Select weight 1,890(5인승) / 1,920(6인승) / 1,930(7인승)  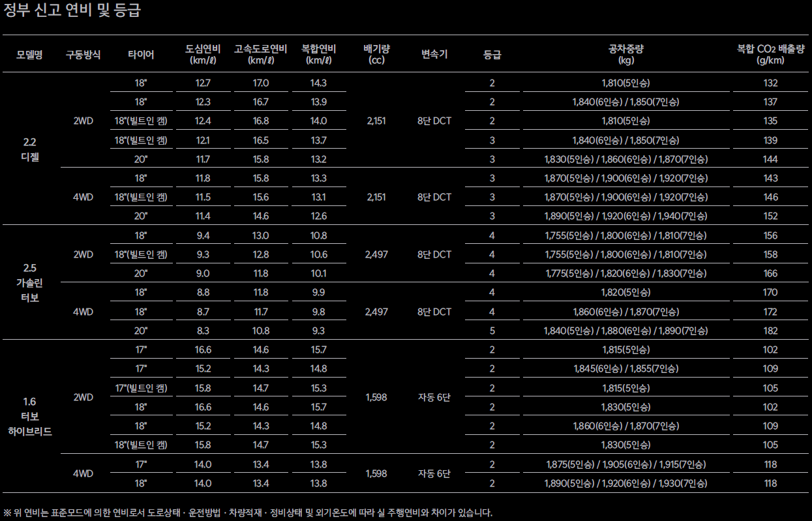click(x=625, y=483)
